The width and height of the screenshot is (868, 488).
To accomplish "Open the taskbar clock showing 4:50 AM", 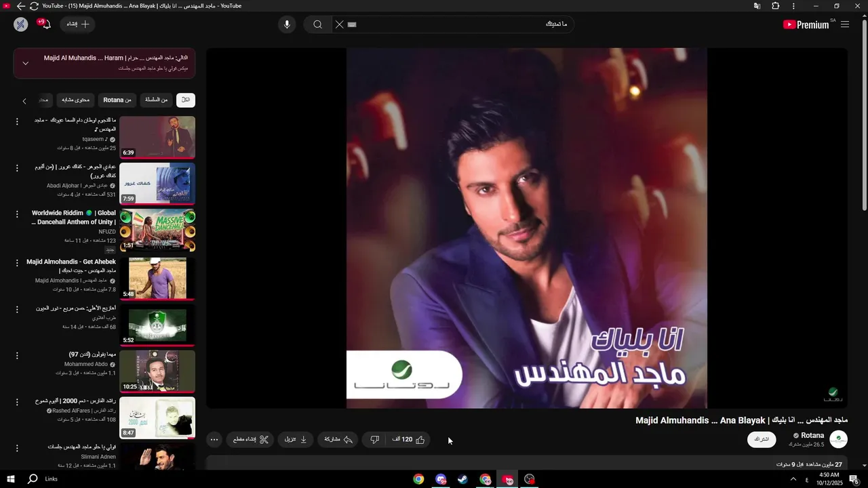I will click(829, 479).
